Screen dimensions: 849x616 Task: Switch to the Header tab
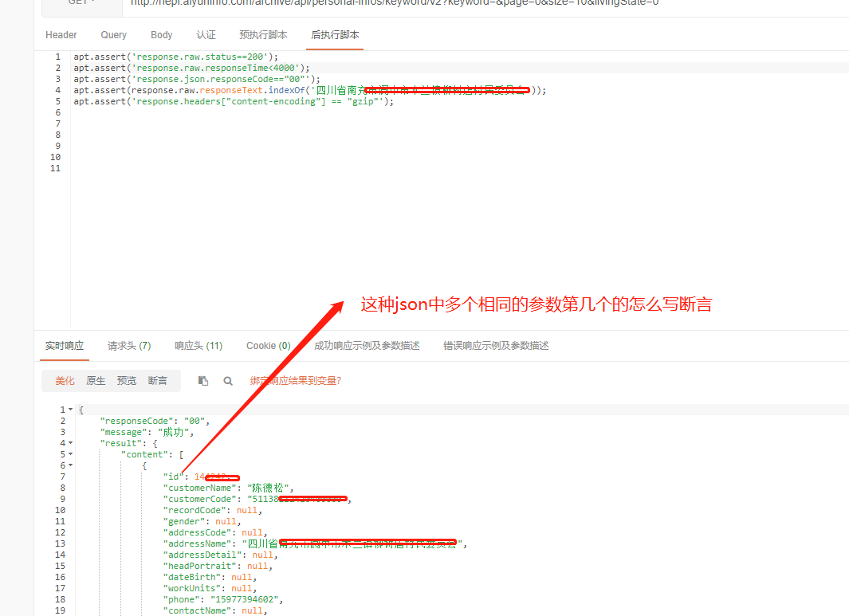click(x=61, y=35)
